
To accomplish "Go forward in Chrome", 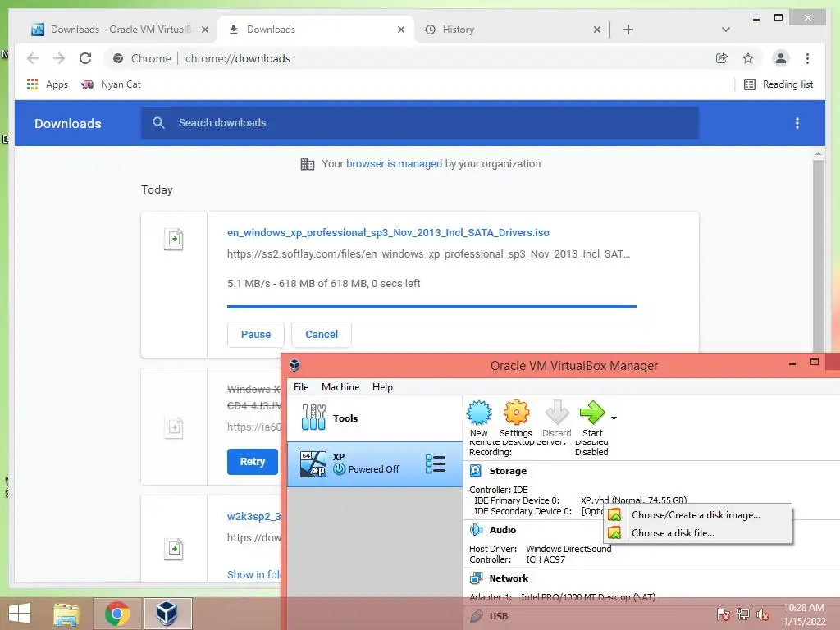I will coord(59,58).
